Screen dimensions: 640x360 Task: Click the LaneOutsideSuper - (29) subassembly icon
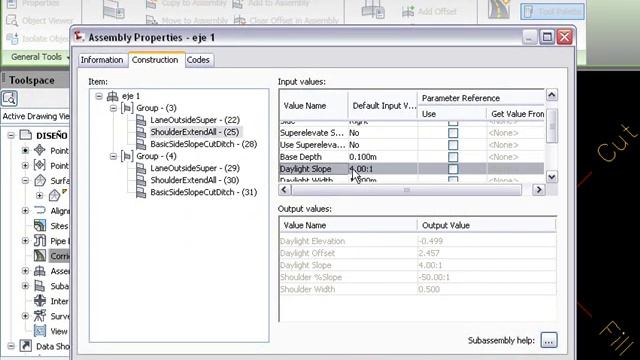141,168
